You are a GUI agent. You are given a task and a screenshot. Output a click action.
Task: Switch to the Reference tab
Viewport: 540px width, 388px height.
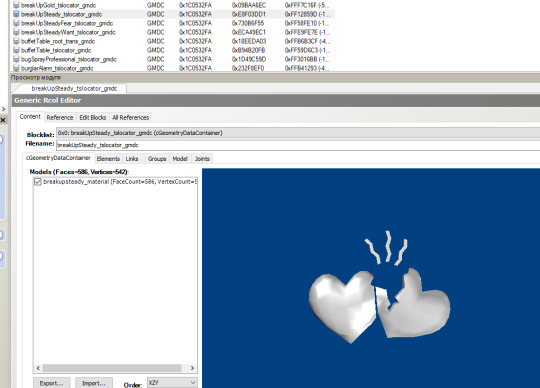(x=60, y=117)
